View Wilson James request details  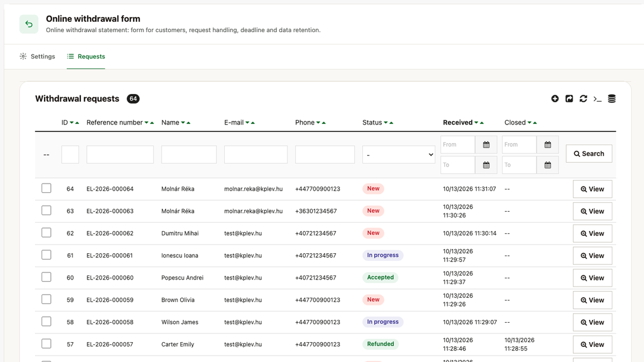[592, 322]
